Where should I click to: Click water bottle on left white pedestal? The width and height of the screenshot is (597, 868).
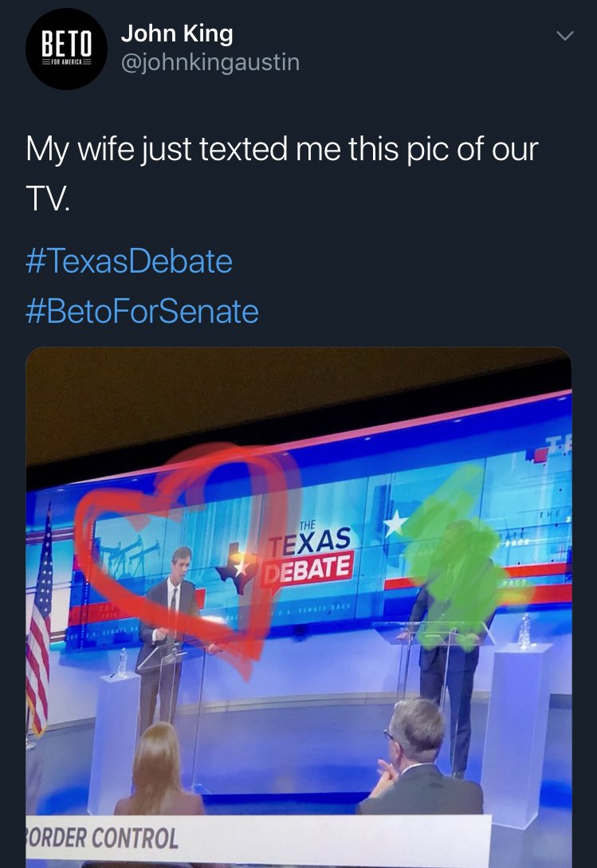click(x=123, y=662)
